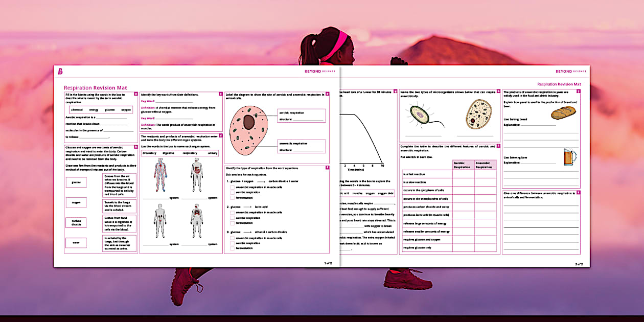Select the animal cell diagram
Viewport: 644px width, 322px height.
250,128
